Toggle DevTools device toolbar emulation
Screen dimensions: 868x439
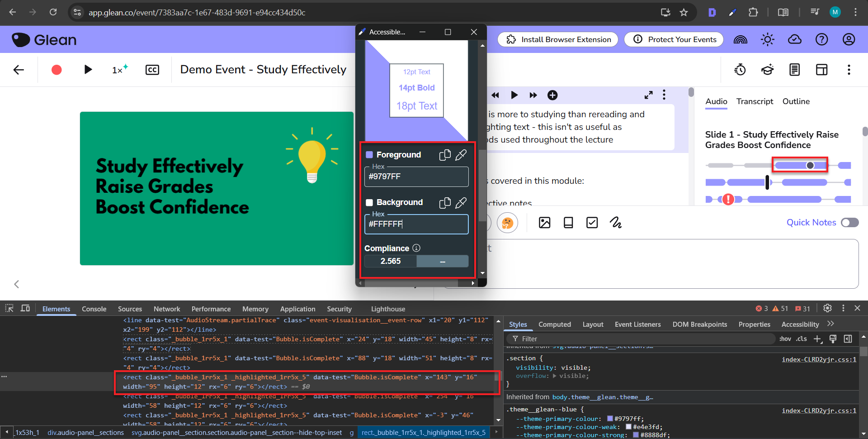point(25,309)
